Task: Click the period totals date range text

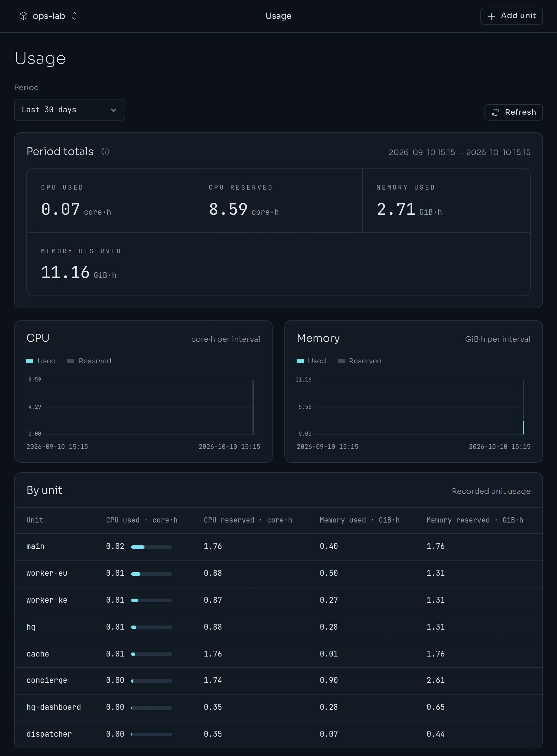Action: (460, 152)
